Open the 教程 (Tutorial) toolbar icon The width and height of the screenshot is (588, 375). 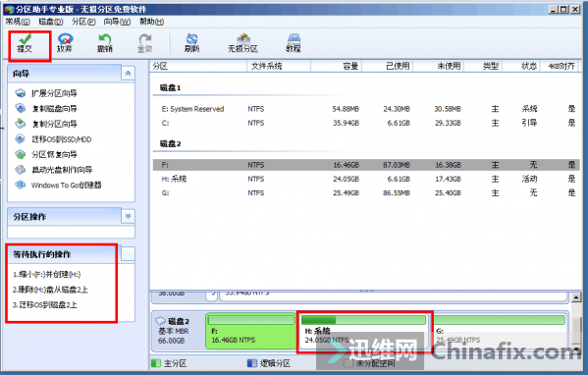294,38
